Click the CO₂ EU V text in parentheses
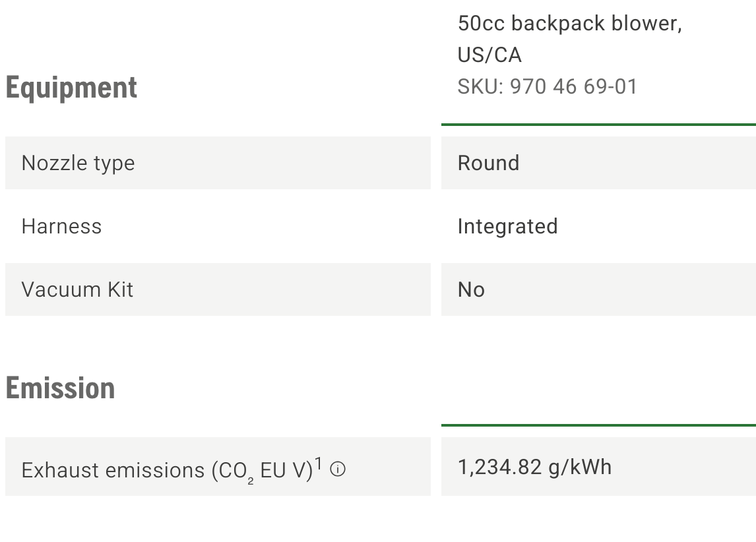Screen dimensions: 756x542 262,471
